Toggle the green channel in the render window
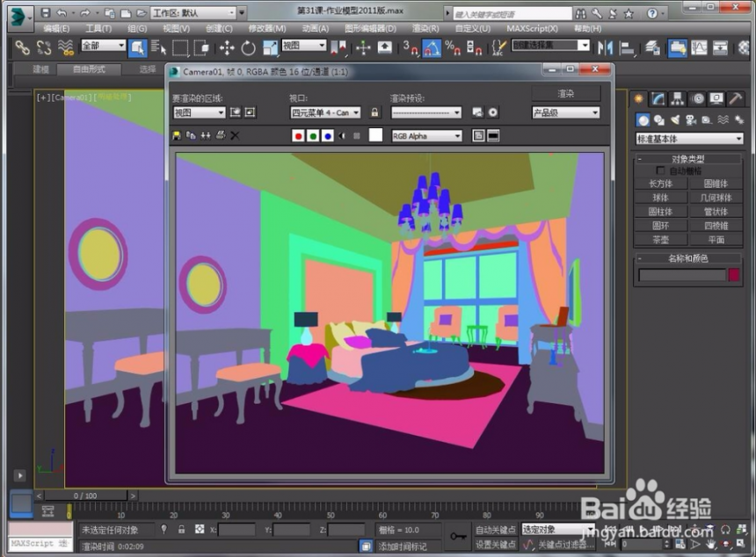This screenshot has height=557, width=756. (x=313, y=136)
